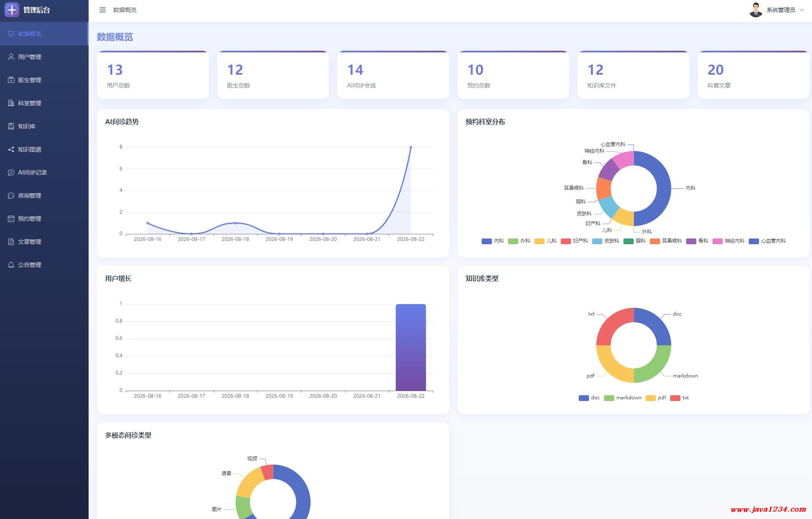Screen dimensions: 812x519
Task: Click the 用户管理 person icon
Action: coord(11,57)
